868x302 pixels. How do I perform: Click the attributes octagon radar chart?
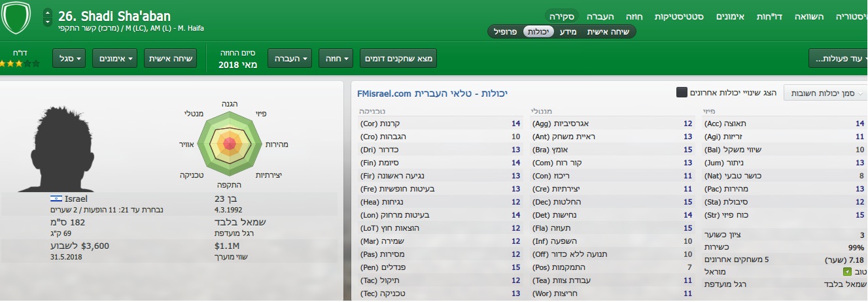[x=229, y=143]
